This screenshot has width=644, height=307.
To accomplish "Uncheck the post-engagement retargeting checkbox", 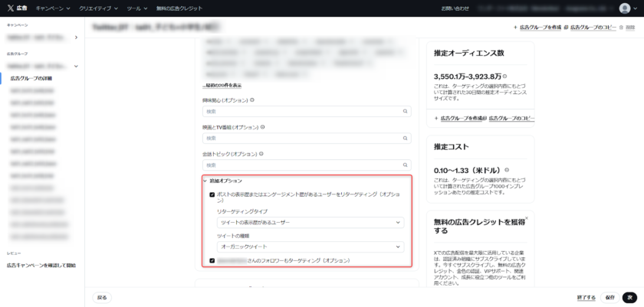I will (212, 194).
